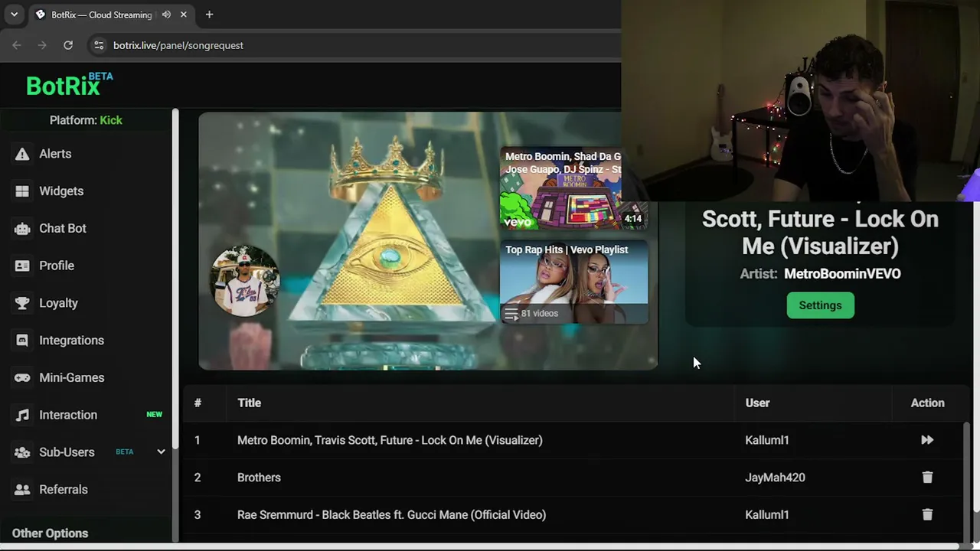Viewport: 980px width, 551px height.
Task: Open the site information icon in address bar
Action: coord(99,45)
